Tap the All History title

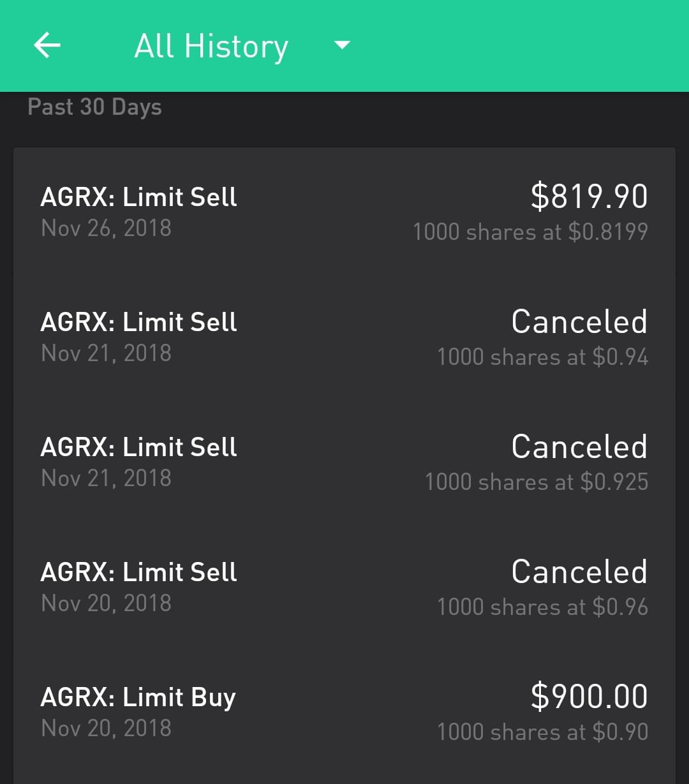click(x=211, y=47)
